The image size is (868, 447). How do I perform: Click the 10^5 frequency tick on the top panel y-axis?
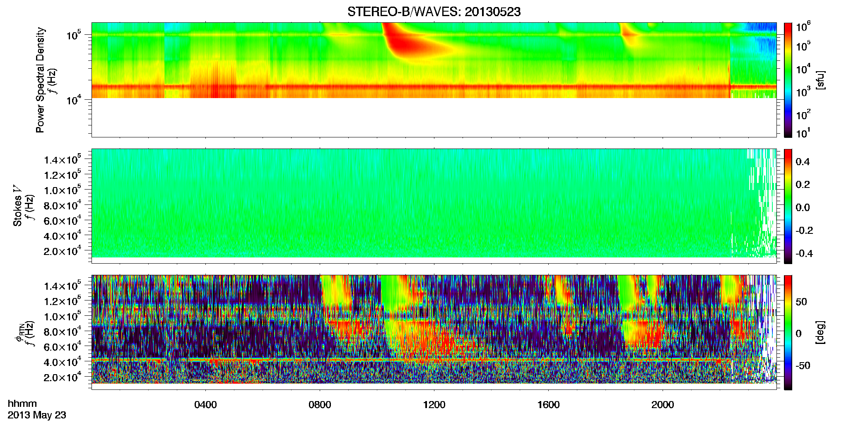[x=74, y=36]
